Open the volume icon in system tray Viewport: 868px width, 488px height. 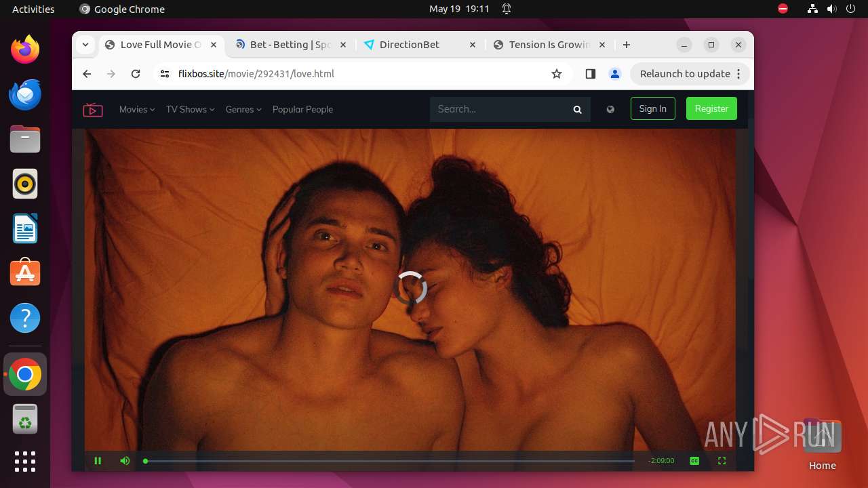click(x=831, y=9)
